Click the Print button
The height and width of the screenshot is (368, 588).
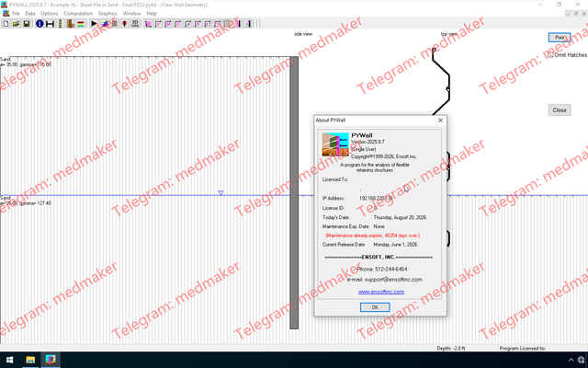[560, 38]
